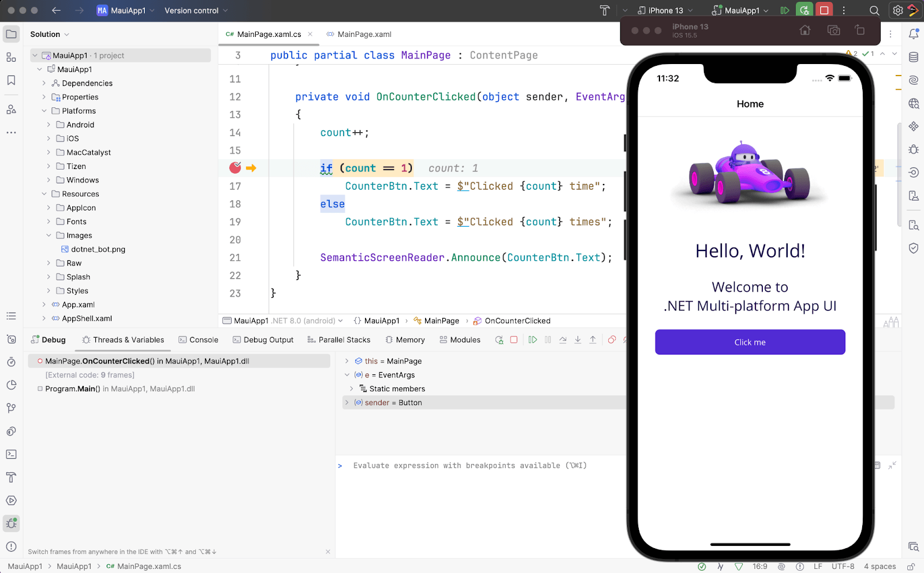924x573 pixels.
Task: Switch to the MainPage.xaml editor tab
Action: pos(364,34)
